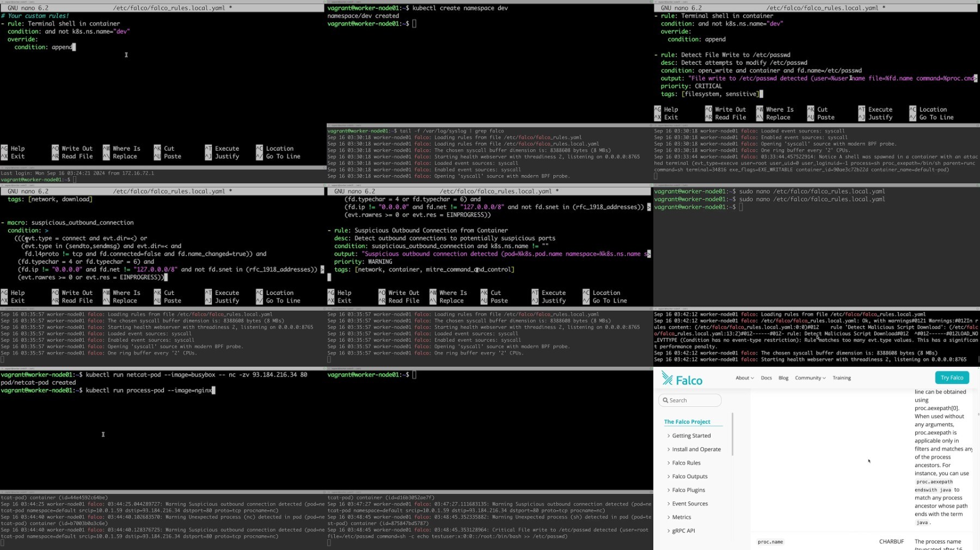The width and height of the screenshot is (980, 550).
Task: Open The Falco Project sidebar heading
Action: click(687, 422)
